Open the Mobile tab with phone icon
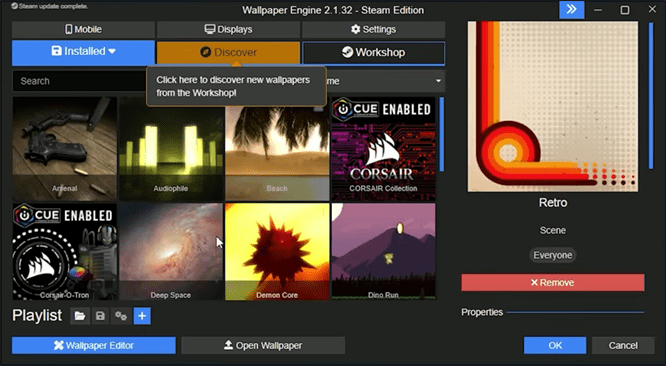This screenshot has height=366, width=666. point(83,29)
